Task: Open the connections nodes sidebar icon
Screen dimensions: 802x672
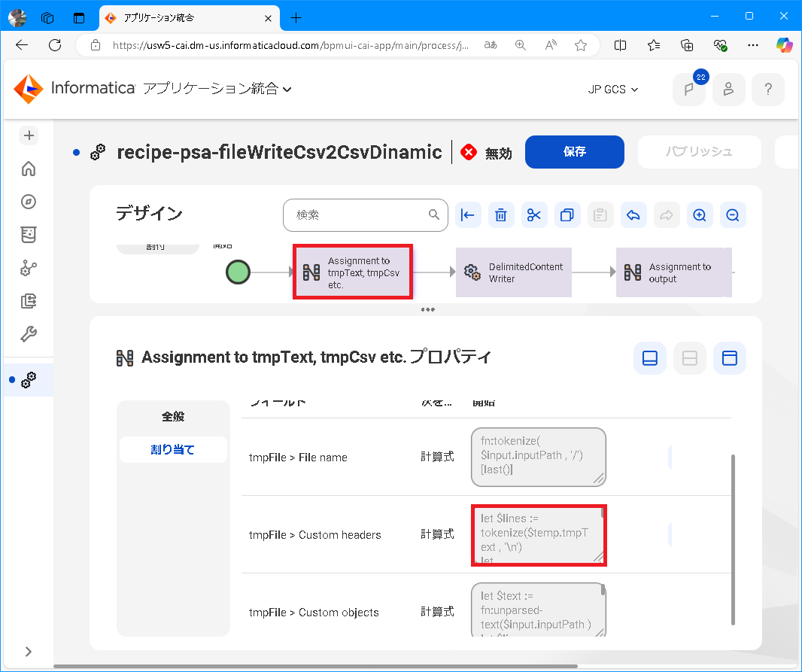Action: [x=29, y=267]
